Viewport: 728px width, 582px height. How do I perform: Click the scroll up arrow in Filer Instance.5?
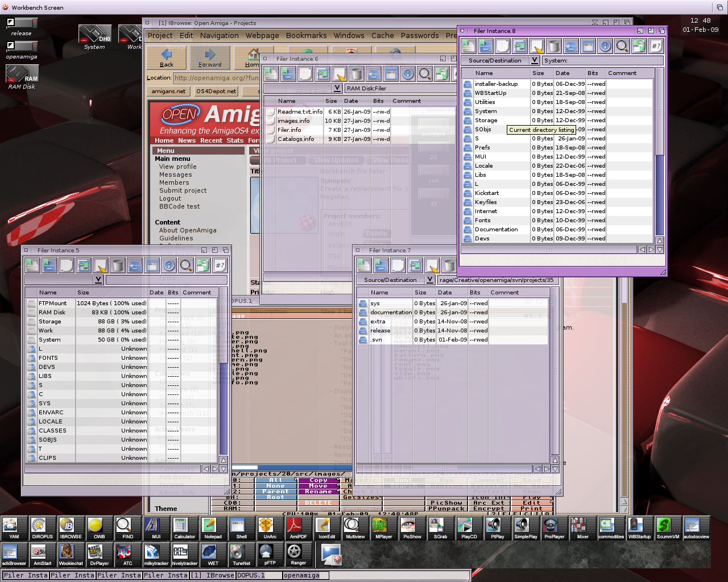(223, 460)
